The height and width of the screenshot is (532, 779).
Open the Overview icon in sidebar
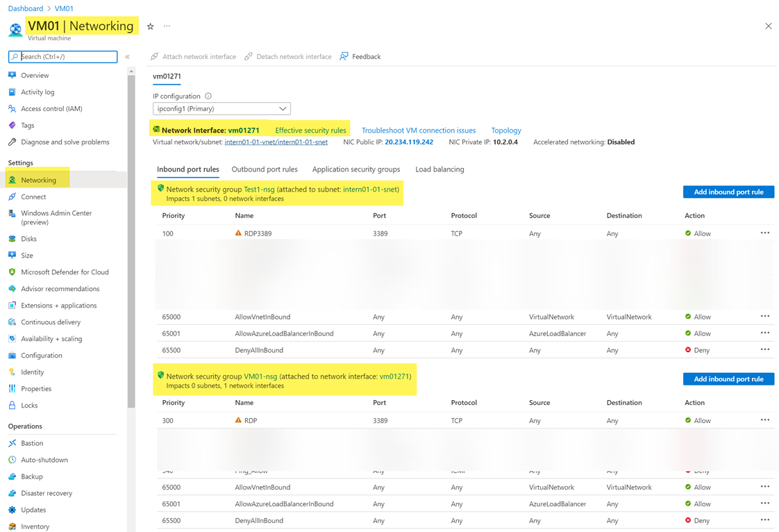click(12, 75)
